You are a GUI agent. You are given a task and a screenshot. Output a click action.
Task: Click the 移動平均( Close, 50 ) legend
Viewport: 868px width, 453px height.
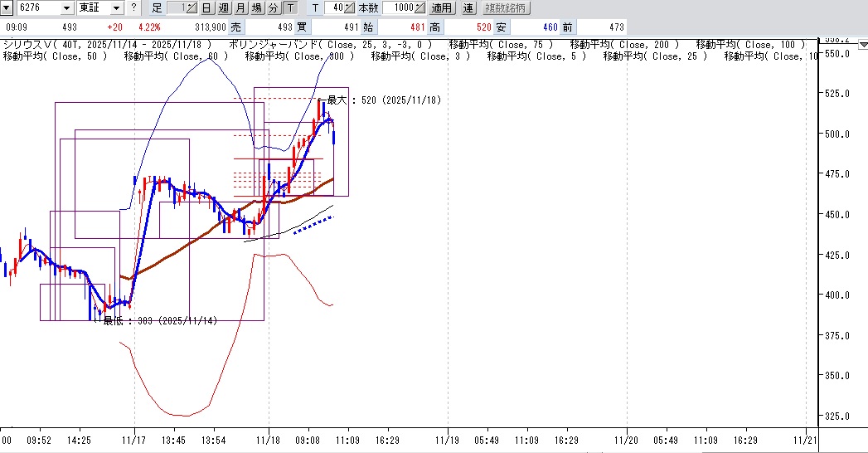pos(55,56)
